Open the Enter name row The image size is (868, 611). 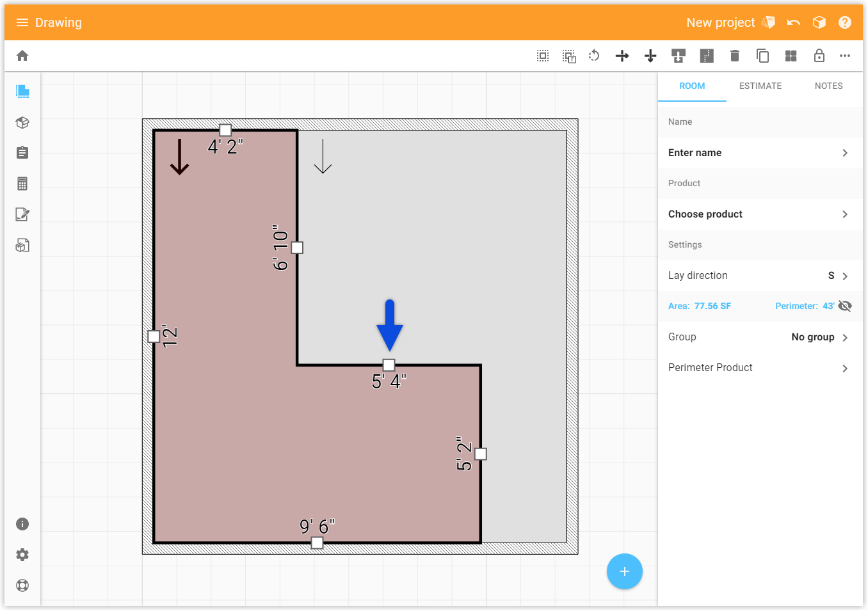(x=760, y=153)
